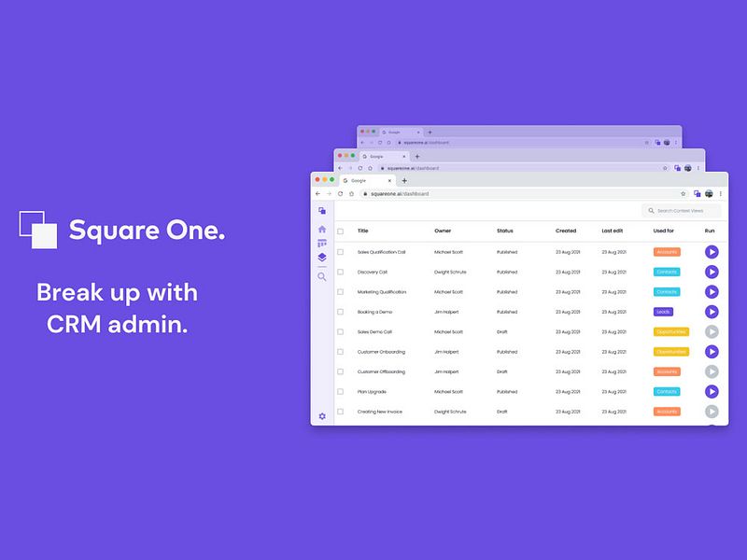Bookmark page with front browser star icon
This screenshot has height=560, width=747.
684,194
